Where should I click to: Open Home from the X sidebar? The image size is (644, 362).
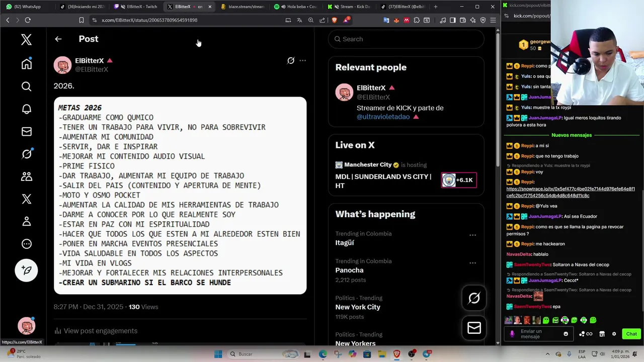tap(27, 63)
